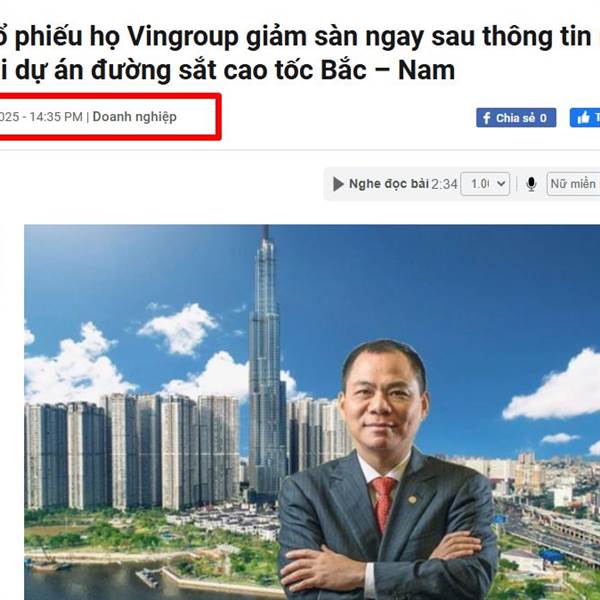600x600 pixels.
Task: Open the 'Doanh nghiệp' category link
Action: pyautogui.click(x=135, y=117)
